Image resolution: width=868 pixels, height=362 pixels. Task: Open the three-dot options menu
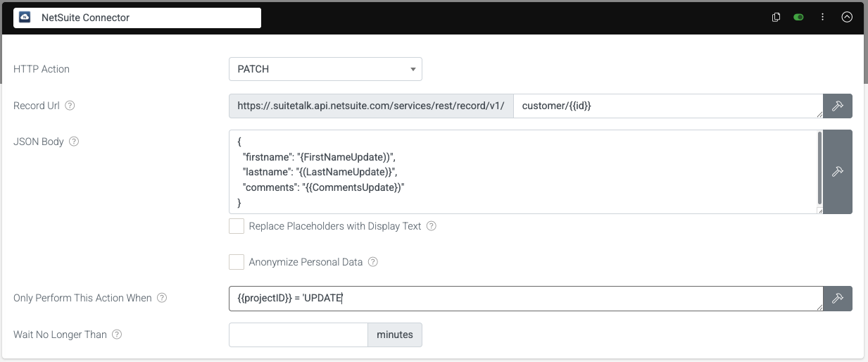822,18
